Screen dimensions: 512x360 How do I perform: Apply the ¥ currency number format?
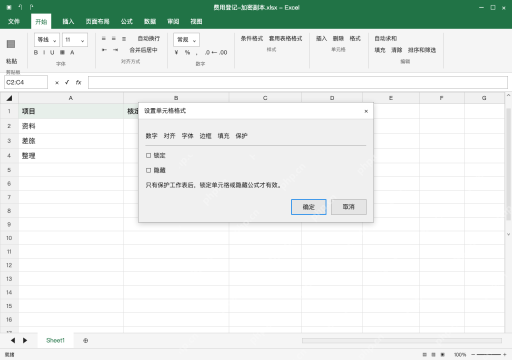(x=176, y=52)
